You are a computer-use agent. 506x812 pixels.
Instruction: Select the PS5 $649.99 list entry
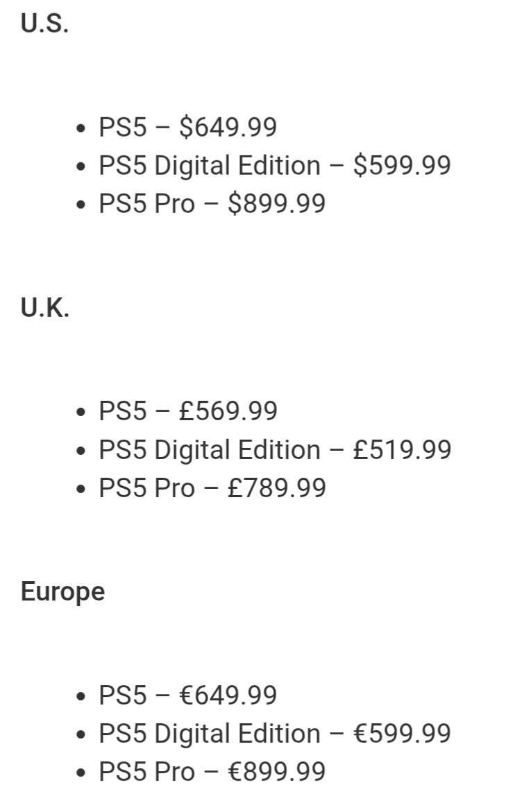187,128
